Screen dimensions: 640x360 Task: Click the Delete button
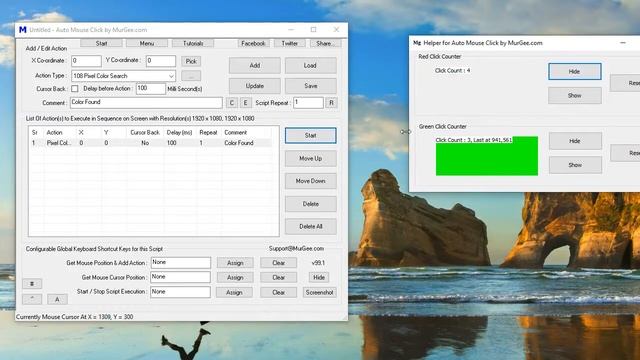click(x=311, y=204)
